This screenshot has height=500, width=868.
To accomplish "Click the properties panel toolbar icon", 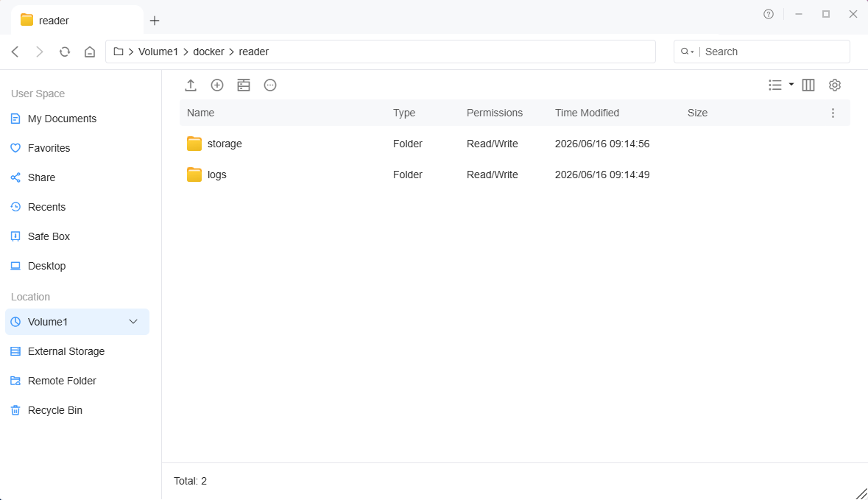I will [x=244, y=85].
